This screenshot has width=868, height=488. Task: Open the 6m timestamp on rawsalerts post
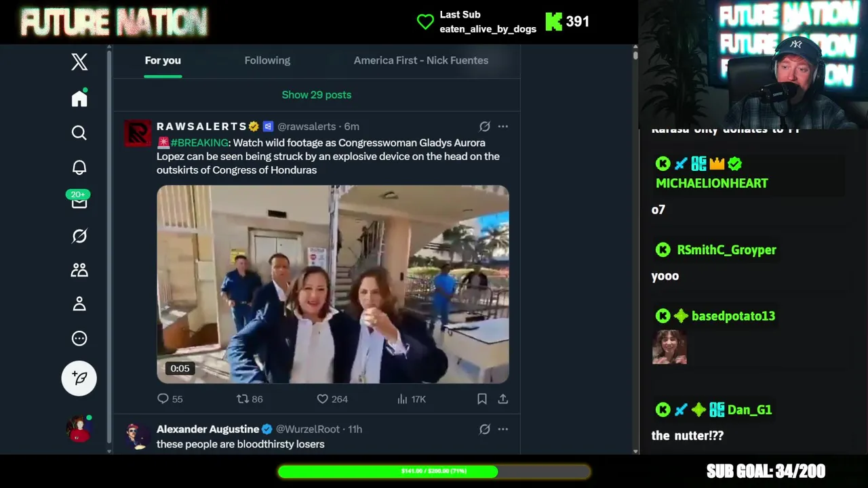tap(351, 126)
